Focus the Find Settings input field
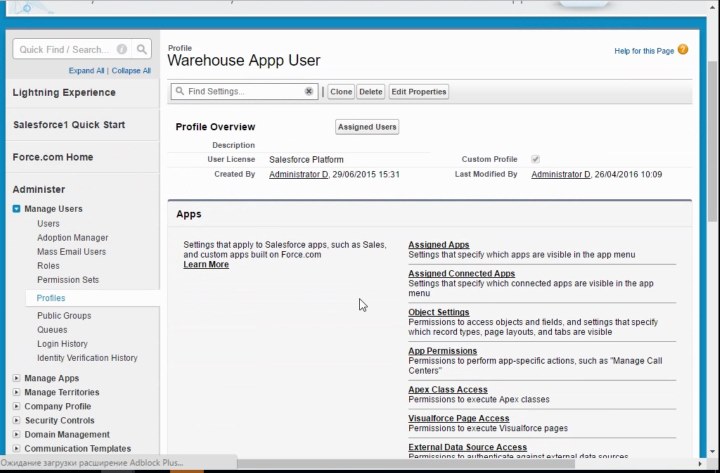Image resolution: width=720 pixels, height=473 pixels. tap(245, 91)
